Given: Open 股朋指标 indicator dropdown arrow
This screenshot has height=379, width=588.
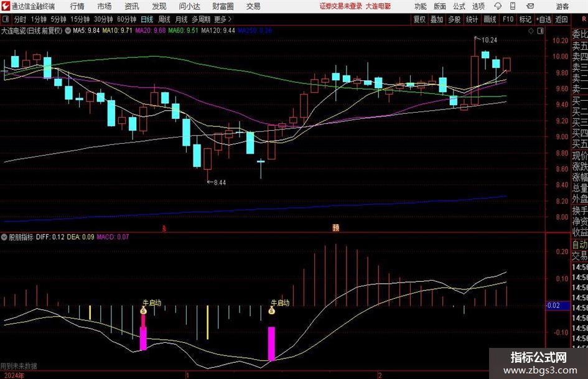Looking at the screenshot, I should 4,237.
